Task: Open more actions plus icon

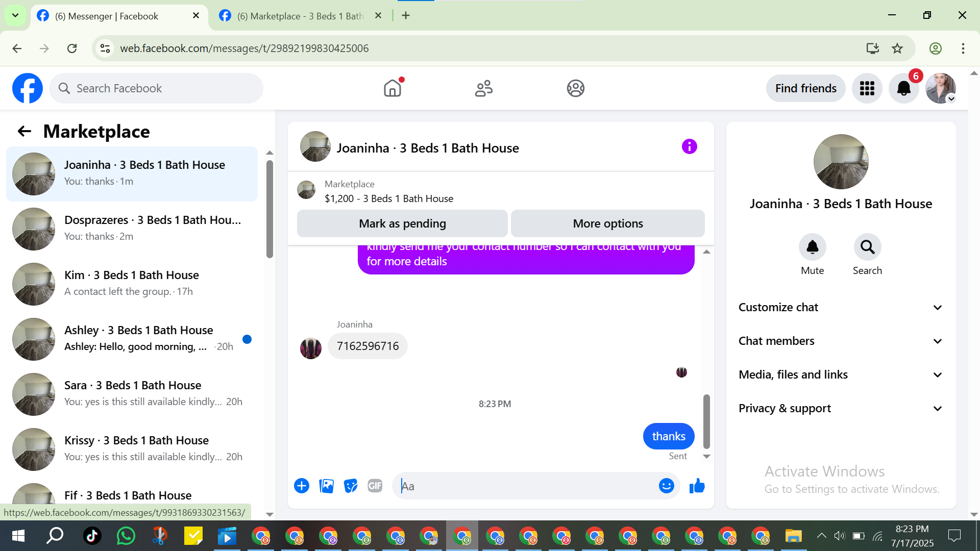Action: click(302, 486)
